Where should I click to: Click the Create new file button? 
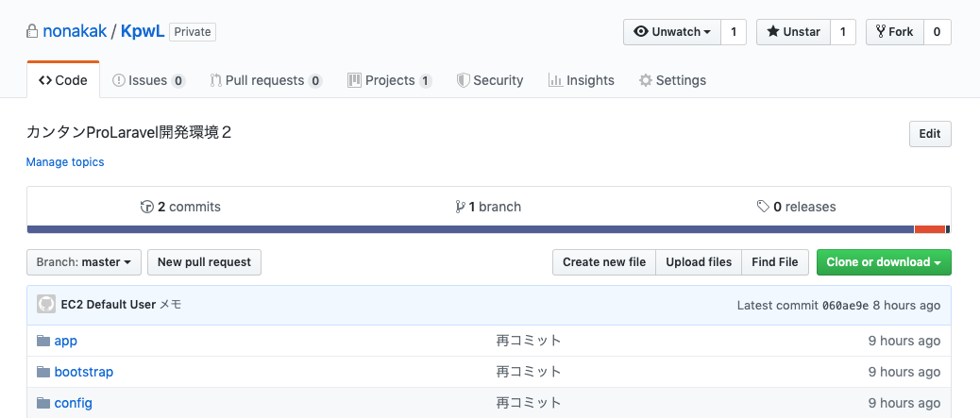[603, 261]
